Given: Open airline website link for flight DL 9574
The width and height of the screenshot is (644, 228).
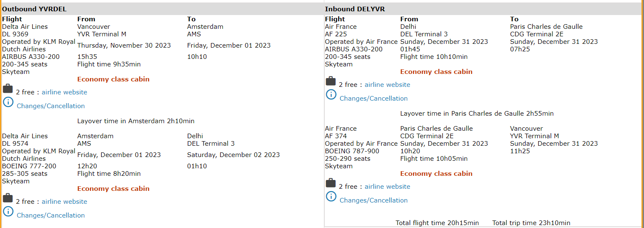Looking at the screenshot, I should point(64,202).
